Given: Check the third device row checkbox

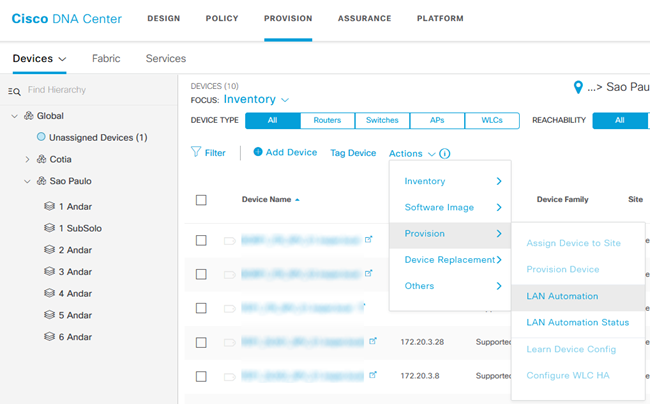Looking at the screenshot, I should click(201, 308).
